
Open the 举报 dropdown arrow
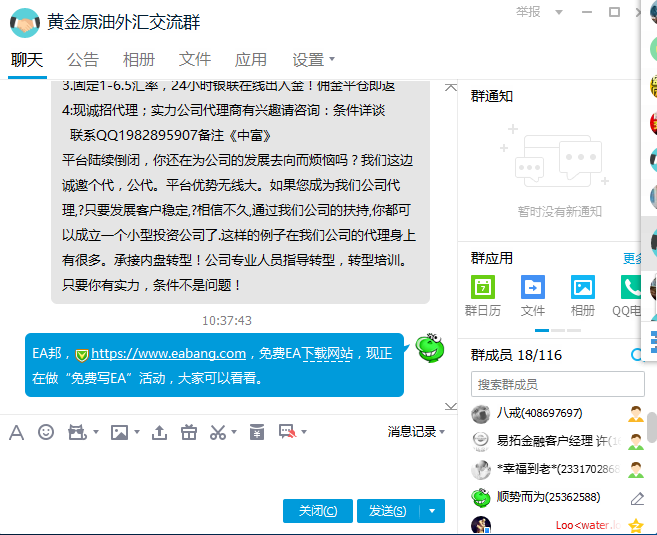(559, 12)
